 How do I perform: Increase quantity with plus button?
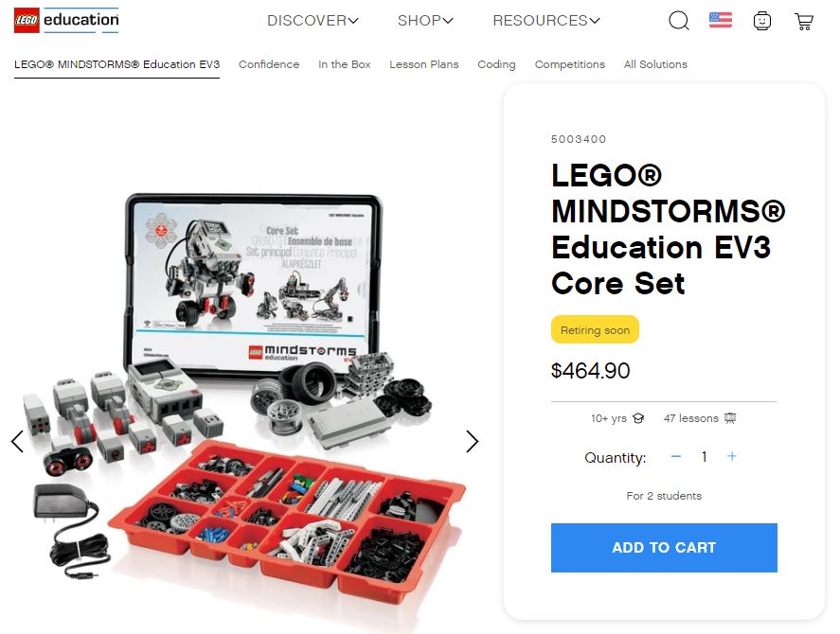point(732,456)
